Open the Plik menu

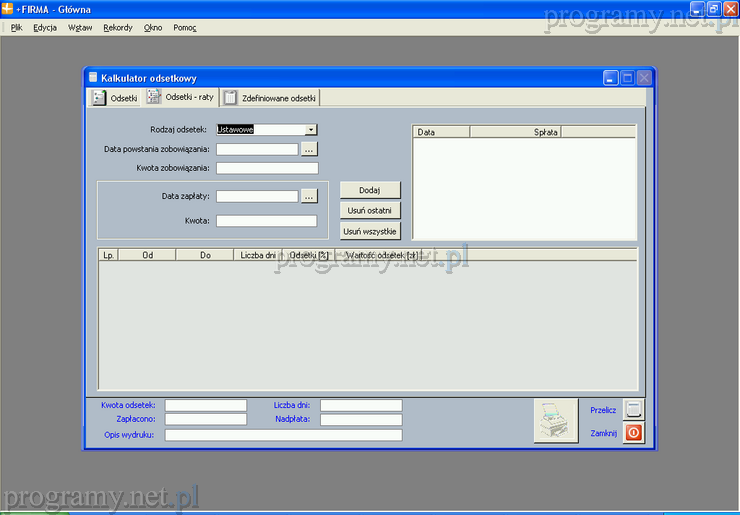click(16, 28)
